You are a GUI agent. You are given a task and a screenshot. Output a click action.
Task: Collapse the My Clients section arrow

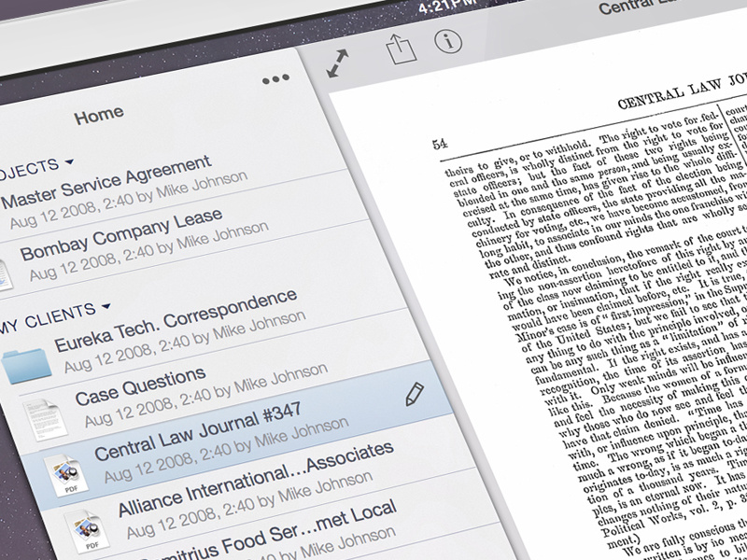(x=106, y=306)
